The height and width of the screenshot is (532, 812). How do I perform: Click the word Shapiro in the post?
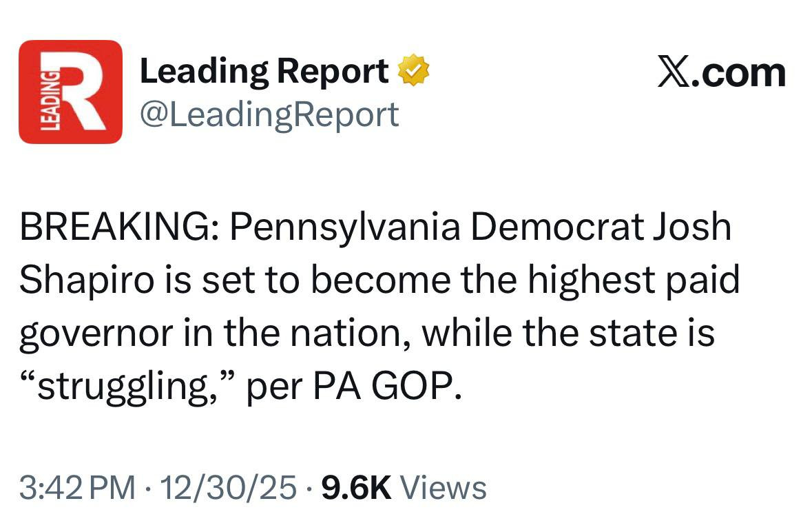tap(79, 280)
